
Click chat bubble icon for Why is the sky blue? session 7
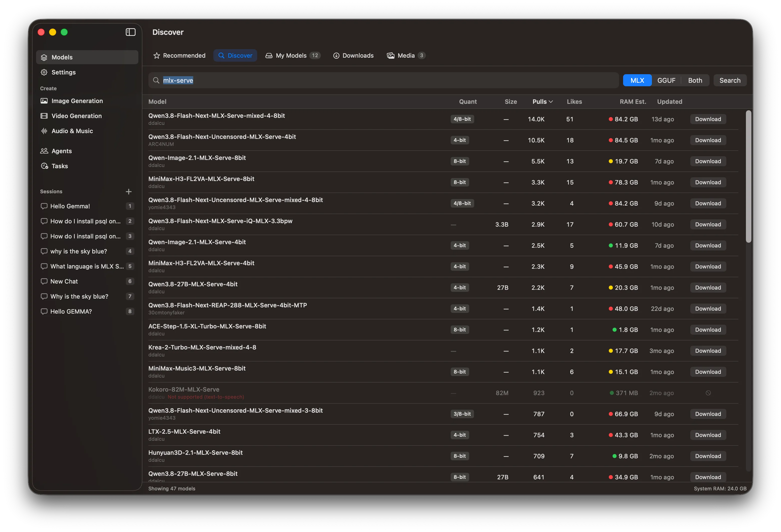coord(44,296)
